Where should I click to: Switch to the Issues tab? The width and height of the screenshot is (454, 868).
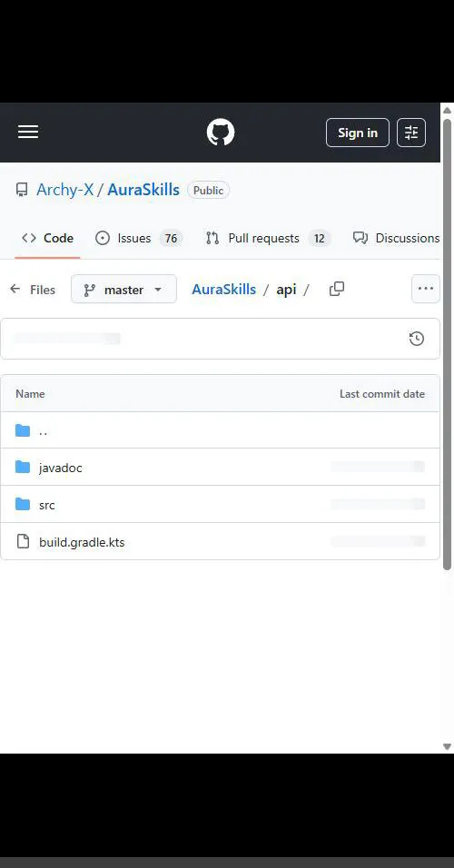click(x=139, y=238)
